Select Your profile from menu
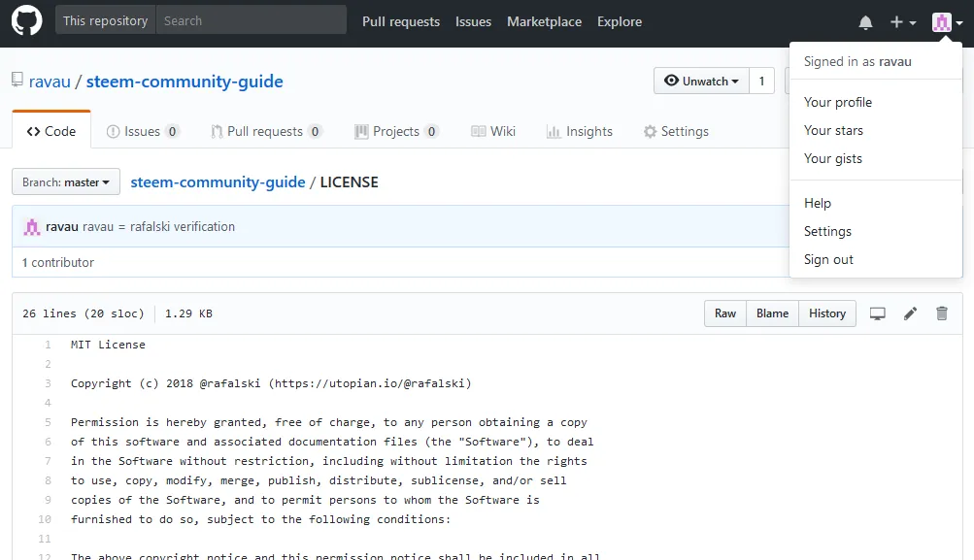 837,102
